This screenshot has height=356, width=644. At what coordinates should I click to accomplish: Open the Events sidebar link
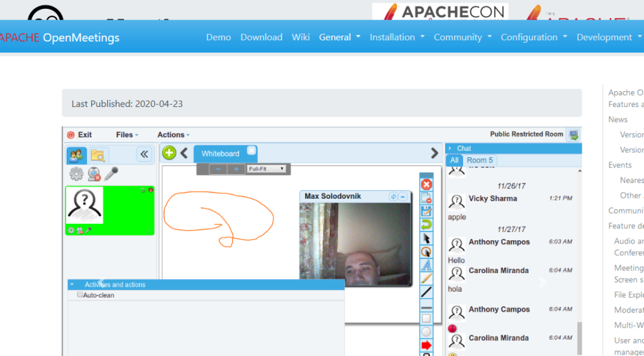pos(619,165)
